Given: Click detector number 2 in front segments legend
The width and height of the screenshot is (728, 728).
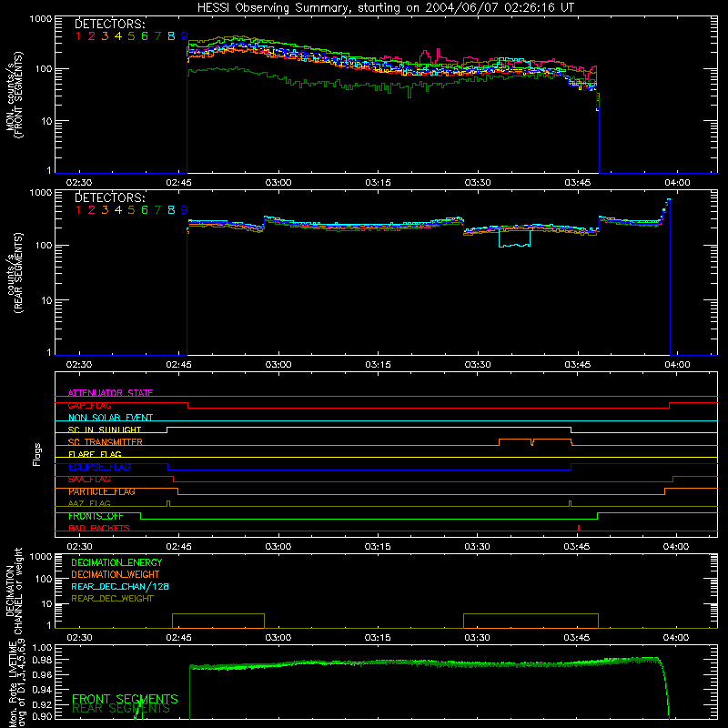Looking at the screenshot, I should [92, 36].
